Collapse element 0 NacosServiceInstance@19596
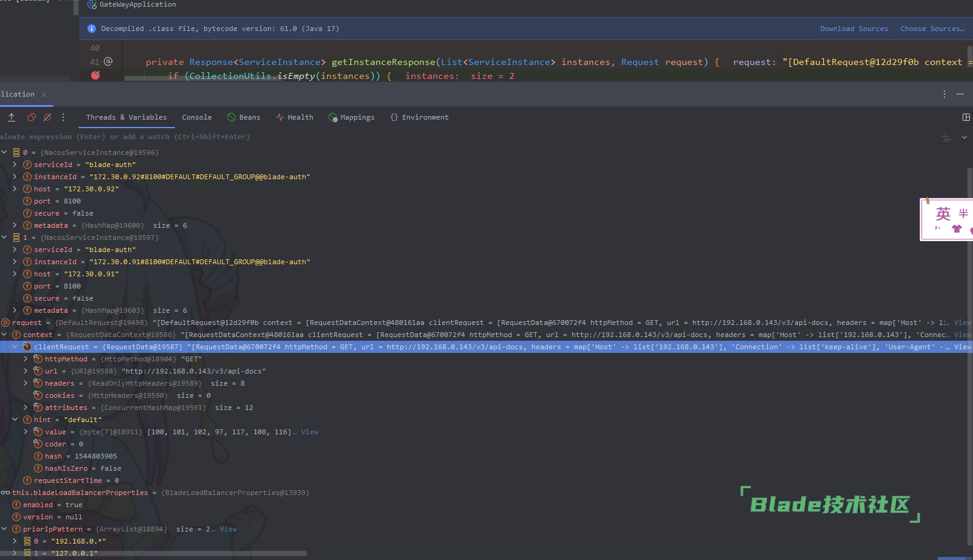 tap(4, 152)
